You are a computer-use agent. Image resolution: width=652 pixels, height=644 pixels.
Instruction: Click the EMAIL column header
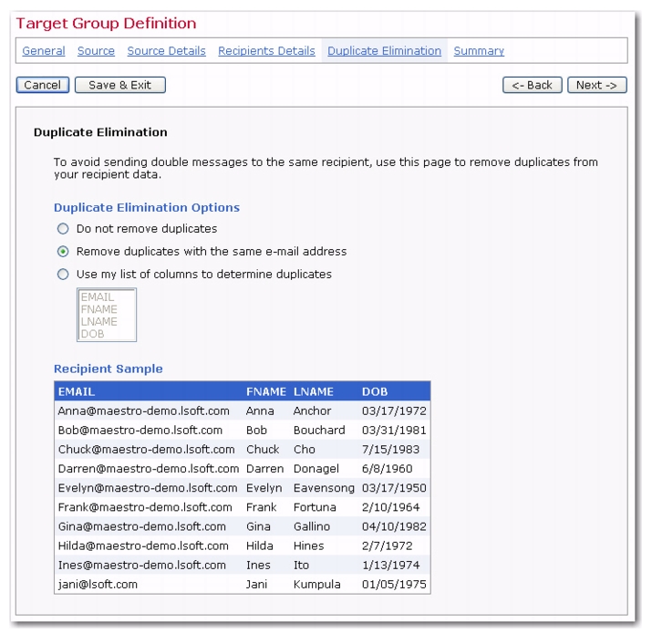(77, 391)
